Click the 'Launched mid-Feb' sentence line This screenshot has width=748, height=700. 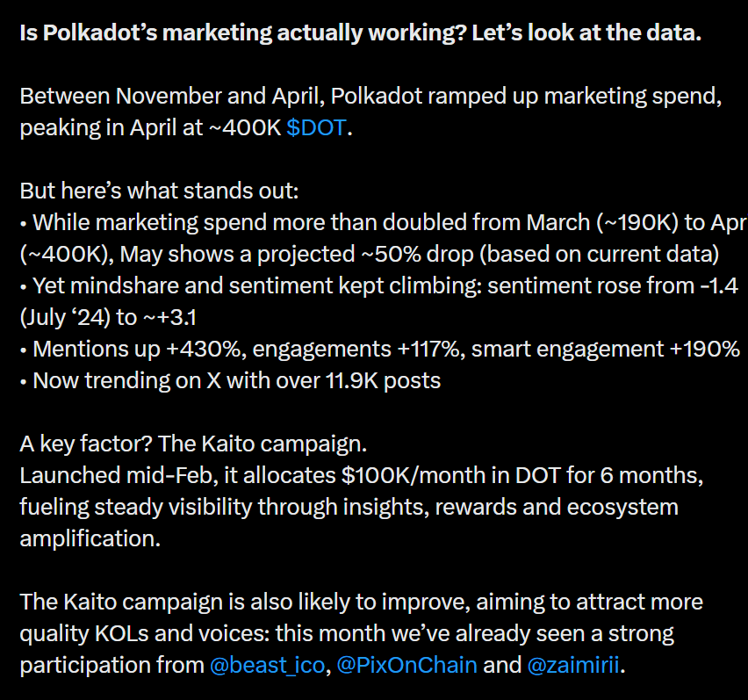(x=361, y=476)
